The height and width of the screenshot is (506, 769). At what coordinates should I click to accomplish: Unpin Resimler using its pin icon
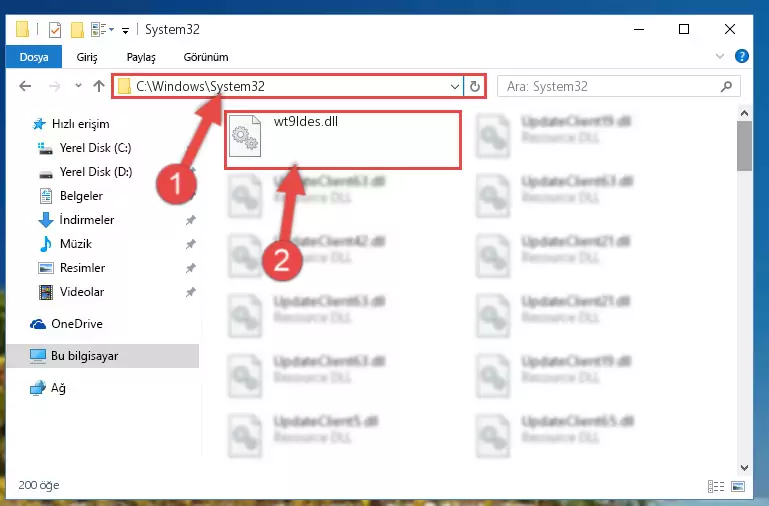coord(190,268)
